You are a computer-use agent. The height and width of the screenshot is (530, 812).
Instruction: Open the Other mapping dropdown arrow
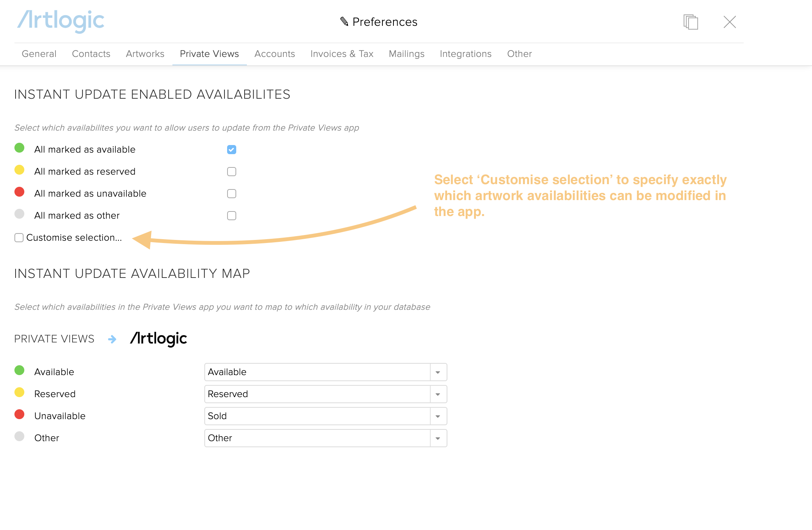[438, 438]
